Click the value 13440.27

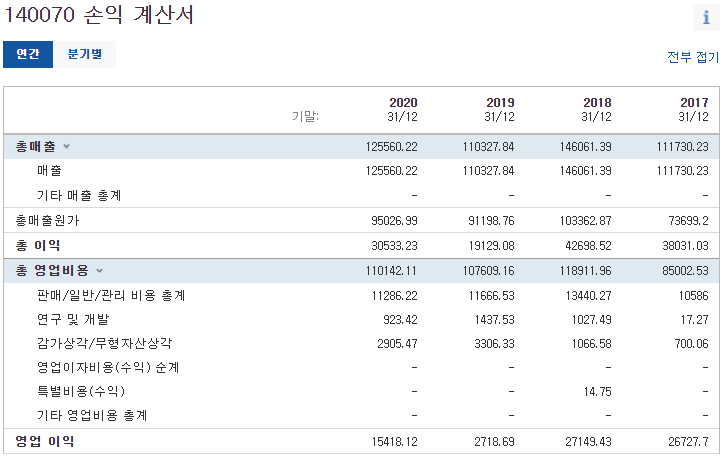pyautogui.click(x=588, y=296)
